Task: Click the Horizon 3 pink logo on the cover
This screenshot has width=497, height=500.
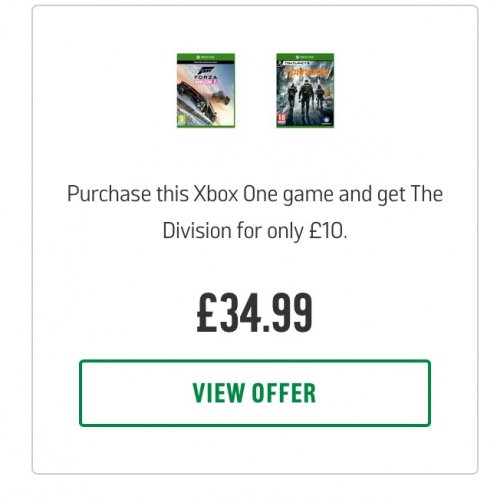Action: pos(206,82)
